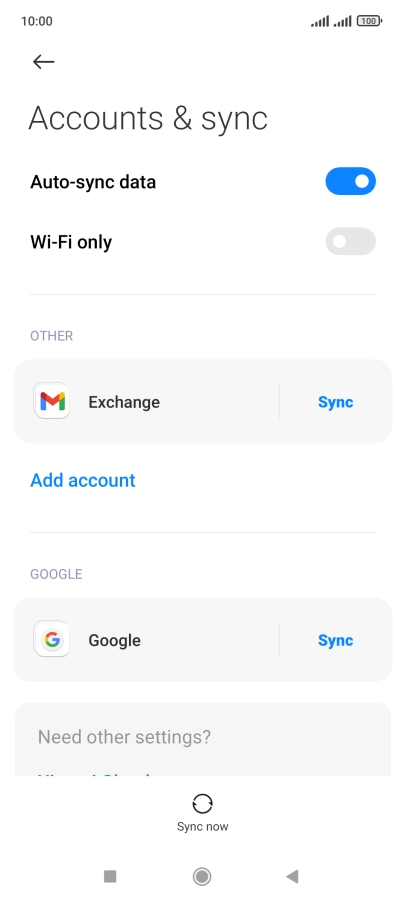406x902 pixels.
Task: Tap the Add account link
Action: coord(83,480)
